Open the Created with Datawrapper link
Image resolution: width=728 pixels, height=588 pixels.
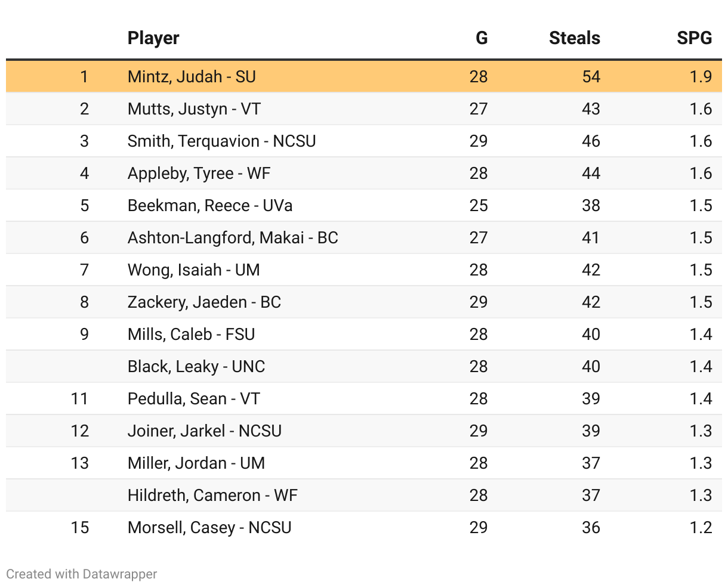[82, 574]
